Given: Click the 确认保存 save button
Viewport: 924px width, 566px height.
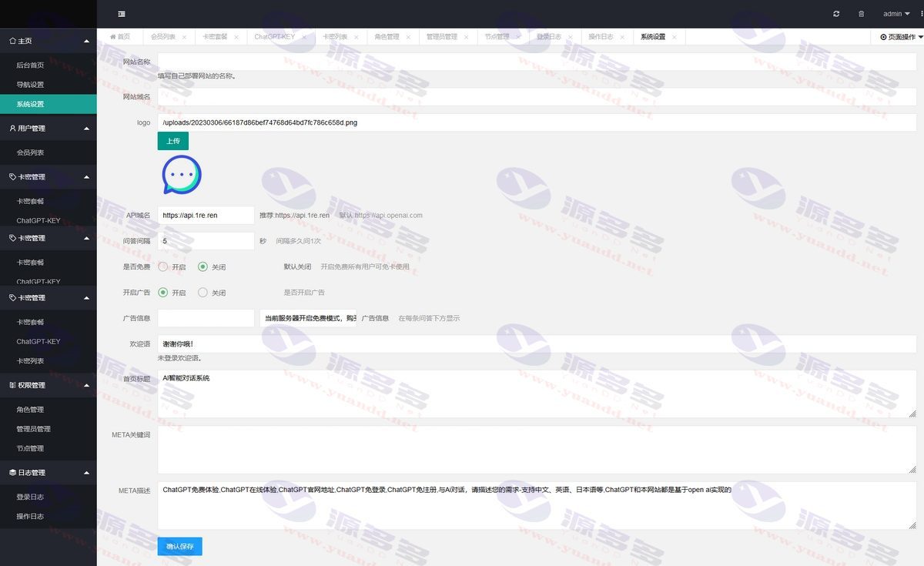Looking at the screenshot, I should tap(180, 547).
